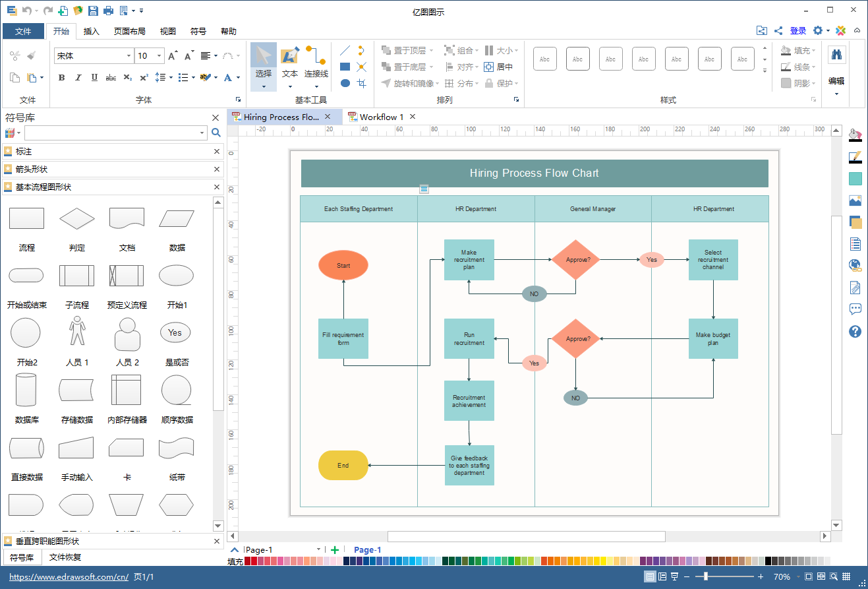The image size is (868, 589).
Task: Open the font name dropdown (宋体)
Action: [93, 56]
